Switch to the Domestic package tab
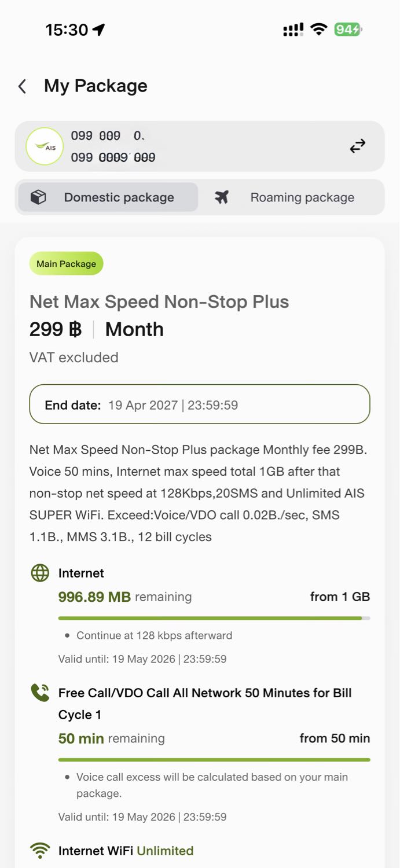Image resolution: width=400 pixels, height=868 pixels. click(x=108, y=197)
